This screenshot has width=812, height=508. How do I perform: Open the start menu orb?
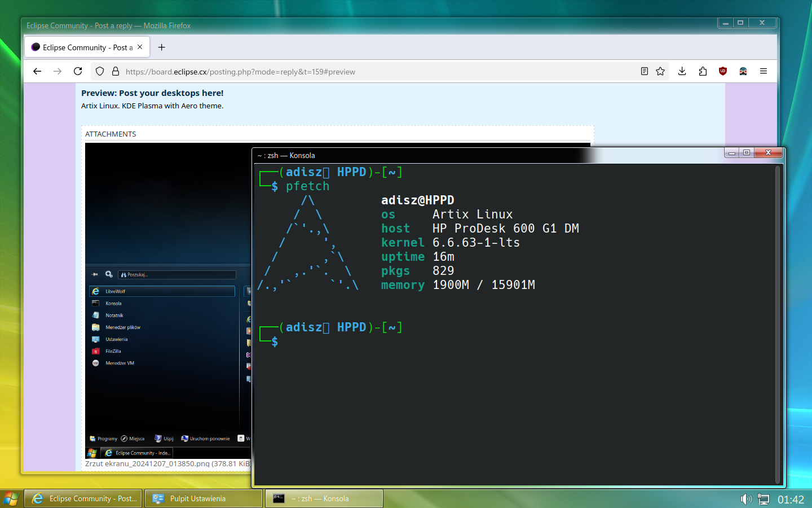coord(11,498)
